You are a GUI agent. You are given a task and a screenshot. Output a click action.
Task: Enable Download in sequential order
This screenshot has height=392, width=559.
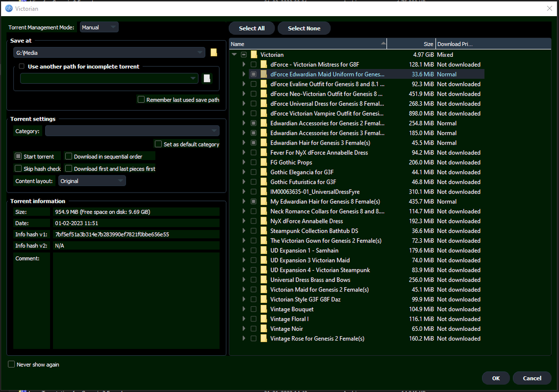(69, 156)
